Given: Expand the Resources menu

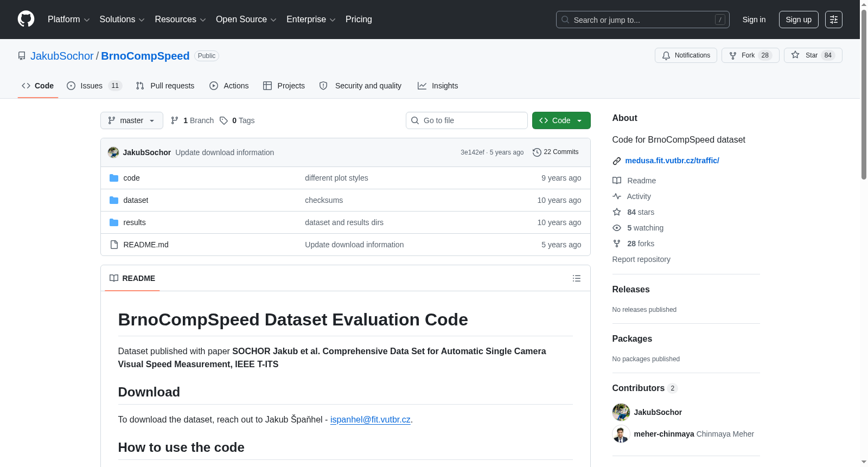Looking at the screenshot, I should (x=180, y=20).
